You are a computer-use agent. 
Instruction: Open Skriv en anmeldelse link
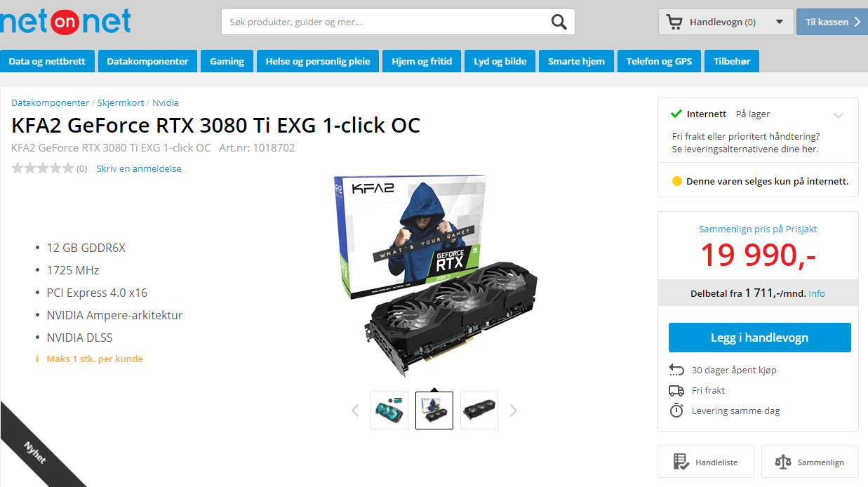click(139, 168)
